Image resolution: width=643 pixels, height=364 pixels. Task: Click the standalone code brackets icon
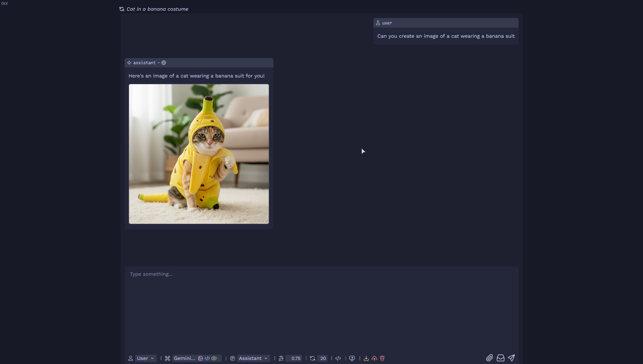(x=338, y=358)
